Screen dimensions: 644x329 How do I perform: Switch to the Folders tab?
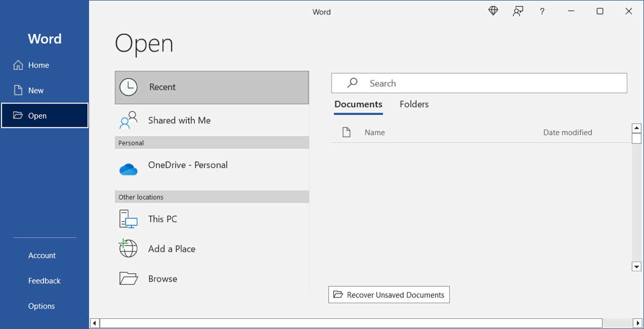coord(414,104)
